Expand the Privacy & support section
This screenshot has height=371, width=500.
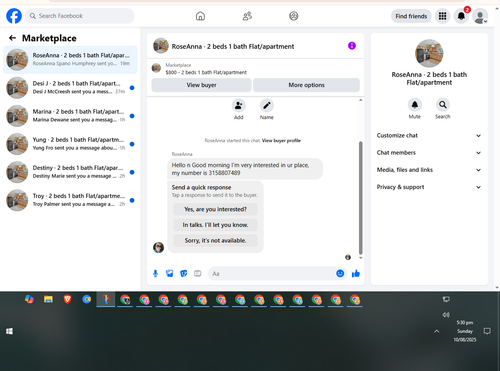429,187
